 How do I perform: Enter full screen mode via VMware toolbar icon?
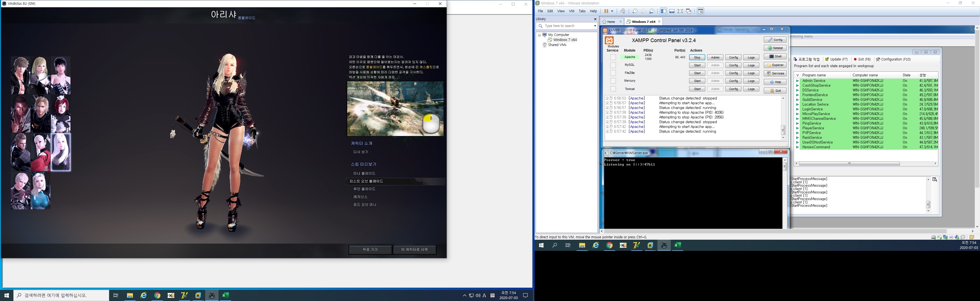click(x=680, y=11)
